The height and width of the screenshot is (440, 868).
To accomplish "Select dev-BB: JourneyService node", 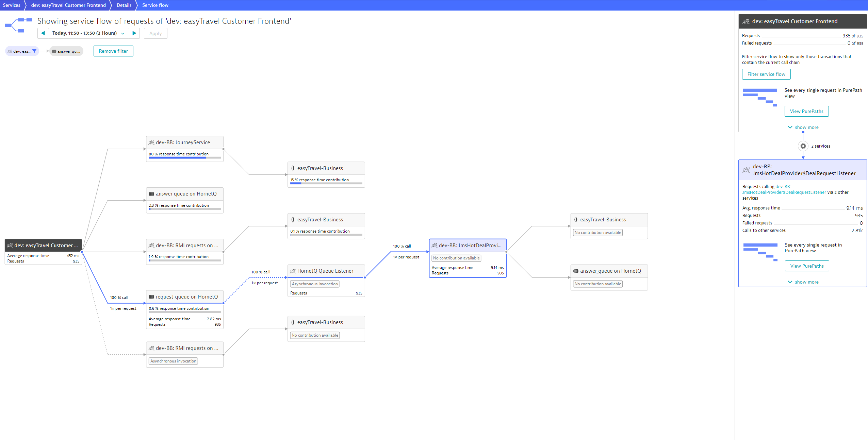I will (x=185, y=149).
